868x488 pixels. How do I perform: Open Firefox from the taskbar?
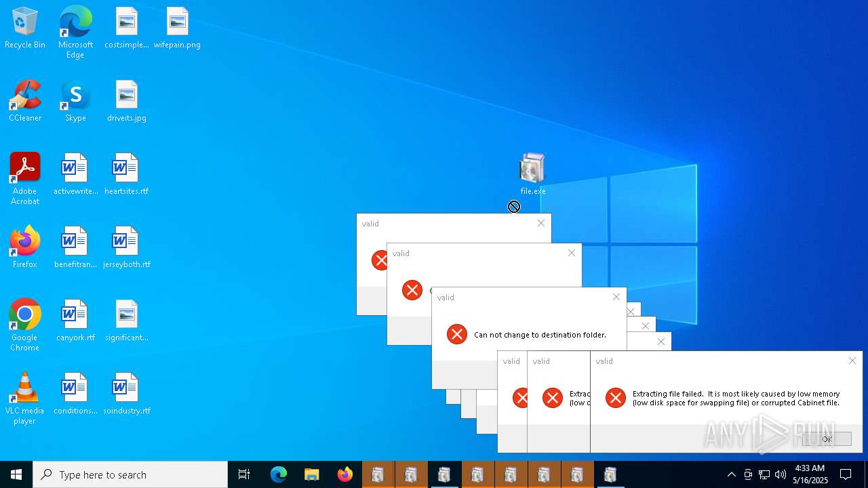pos(345,474)
